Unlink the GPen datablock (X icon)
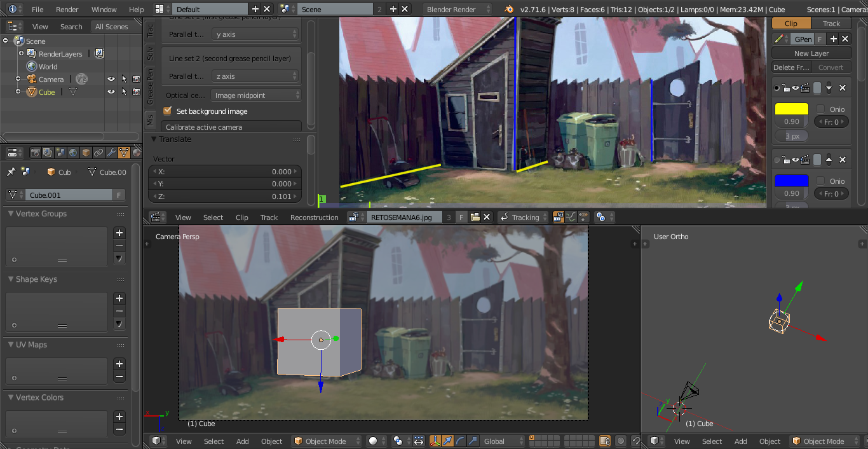The image size is (868, 449). pyautogui.click(x=846, y=39)
